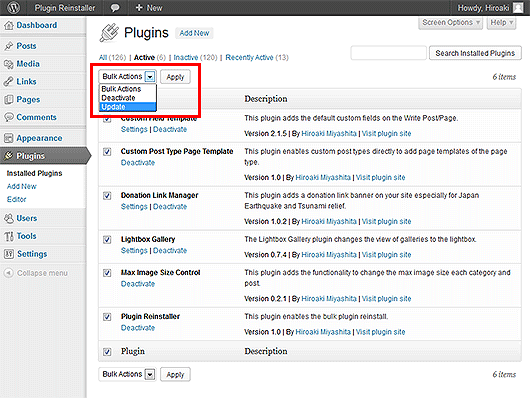Click the Howdy, Hiroaki avatar image
530x398 pixels.
[x=518, y=7]
